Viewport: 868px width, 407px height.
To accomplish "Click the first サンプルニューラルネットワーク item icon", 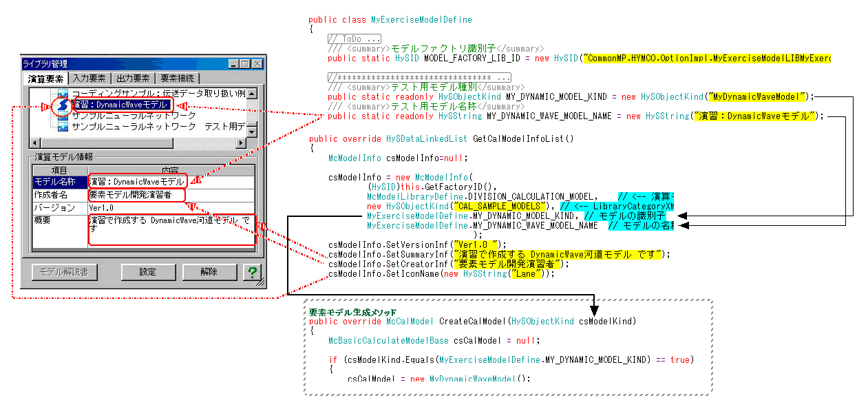I will pyautogui.click(x=63, y=116).
